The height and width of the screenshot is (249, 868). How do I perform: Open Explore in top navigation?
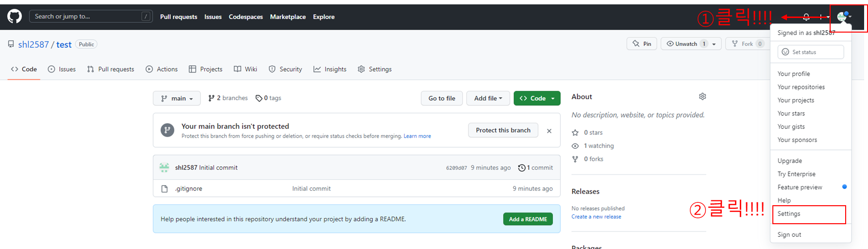coord(324,17)
